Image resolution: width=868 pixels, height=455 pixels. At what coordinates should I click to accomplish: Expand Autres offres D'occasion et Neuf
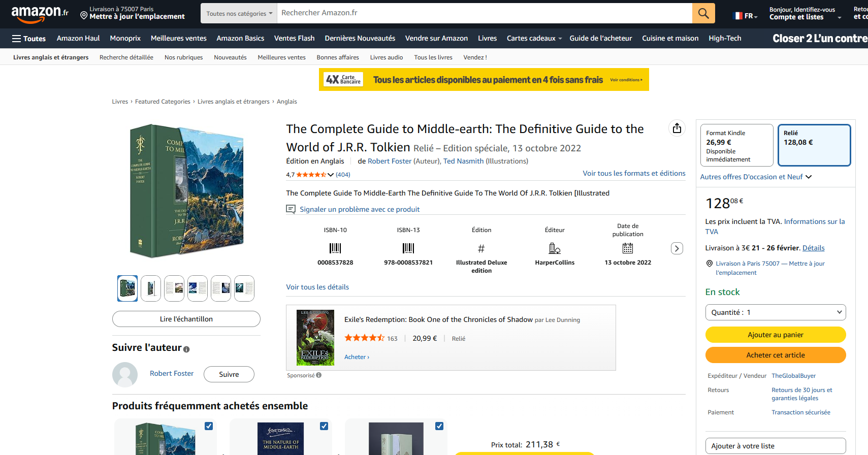click(x=756, y=177)
